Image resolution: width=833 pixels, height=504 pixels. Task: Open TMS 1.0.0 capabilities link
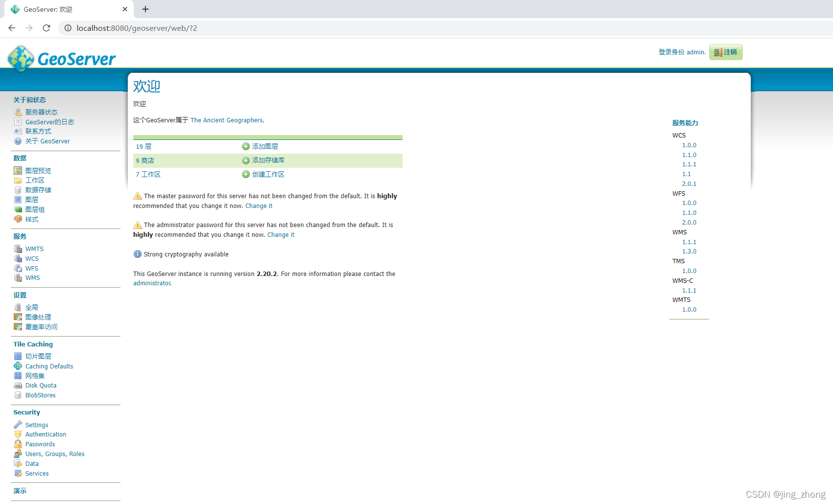click(x=689, y=271)
